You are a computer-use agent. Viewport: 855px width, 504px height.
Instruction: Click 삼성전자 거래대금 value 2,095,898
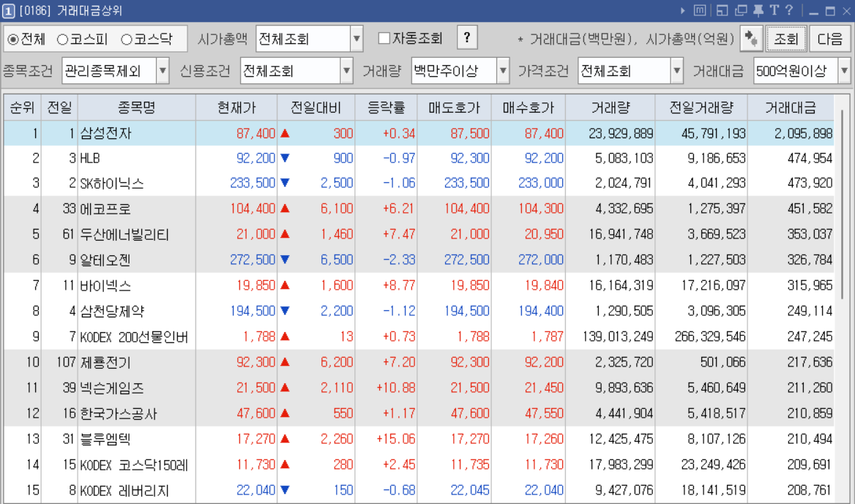[x=803, y=133]
